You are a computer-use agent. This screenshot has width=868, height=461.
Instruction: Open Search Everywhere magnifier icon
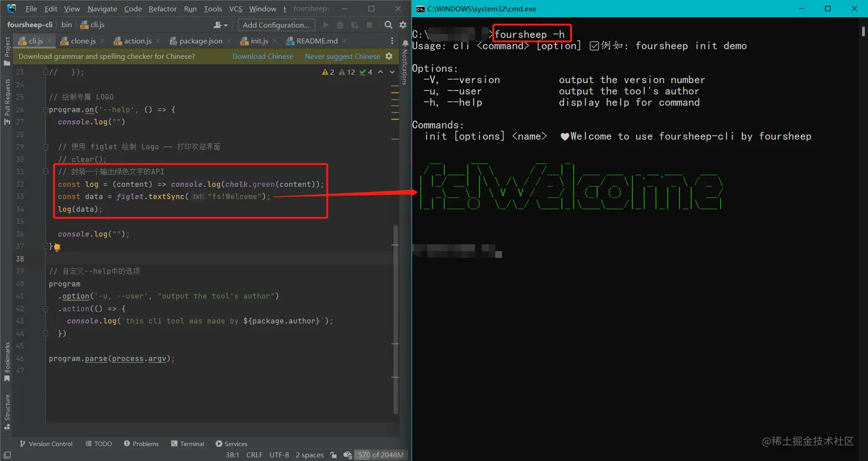[388, 25]
